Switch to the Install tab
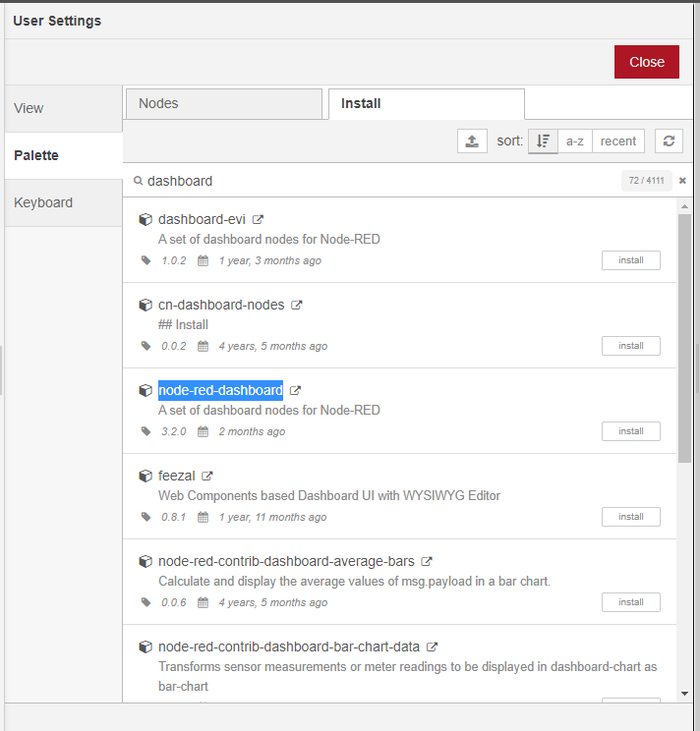Image resolution: width=700 pixels, height=731 pixels. pos(427,103)
